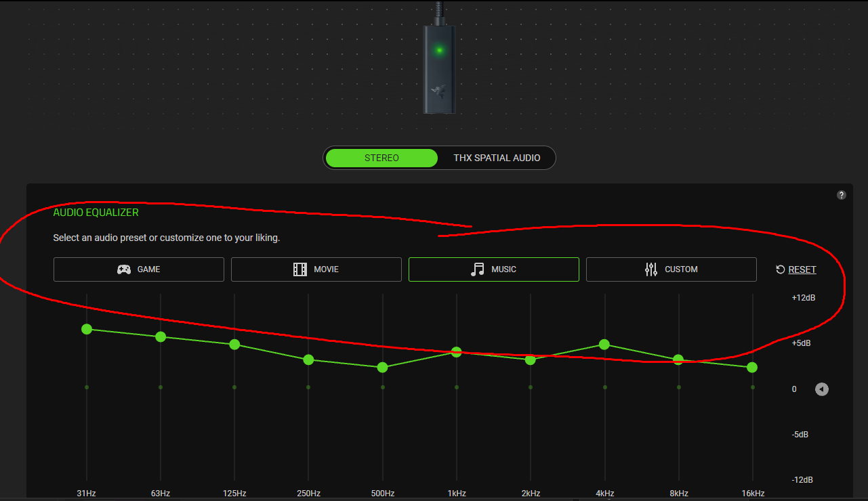Click the 4kHz frequency label
Image resolution: width=868 pixels, height=501 pixels.
604,494
